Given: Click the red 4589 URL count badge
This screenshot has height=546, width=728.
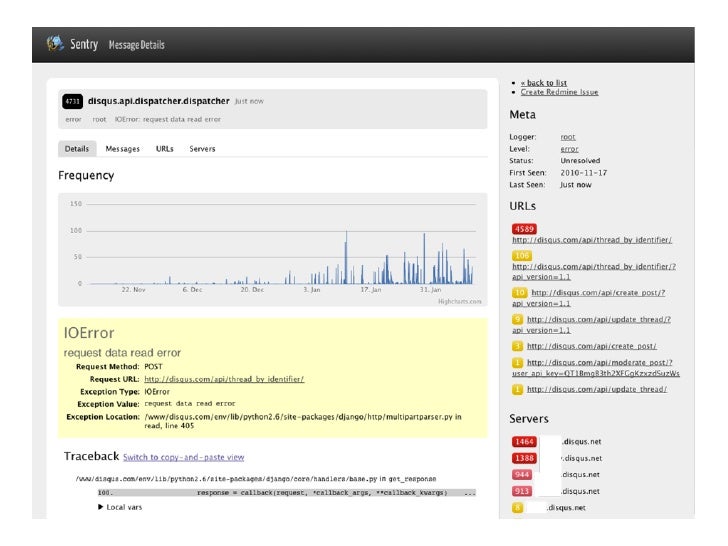Looking at the screenshot, I should (x=524, y=229).
